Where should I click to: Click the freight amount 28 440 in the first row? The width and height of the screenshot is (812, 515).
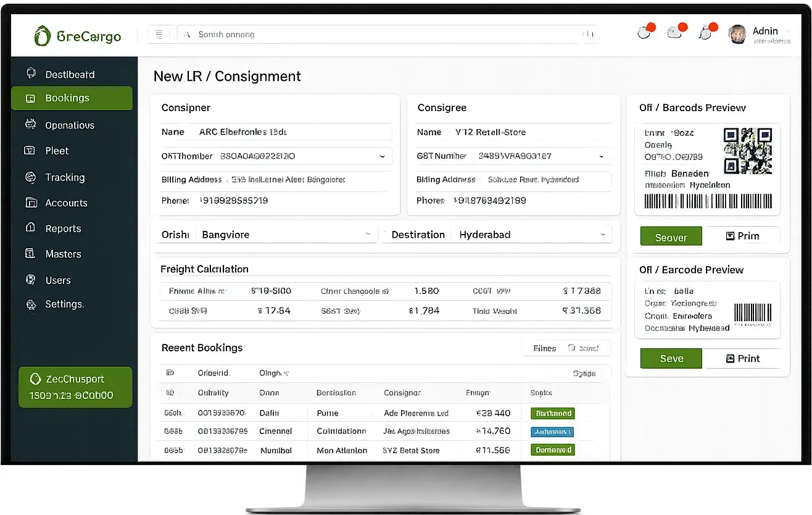click(493, 413)
